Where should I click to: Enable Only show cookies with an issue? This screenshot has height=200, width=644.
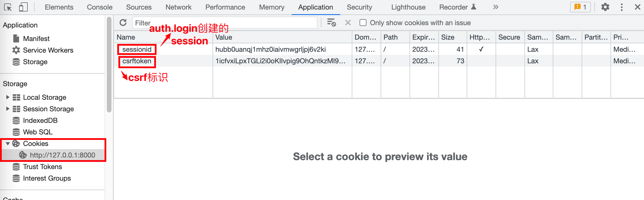[x=363, y=23]
